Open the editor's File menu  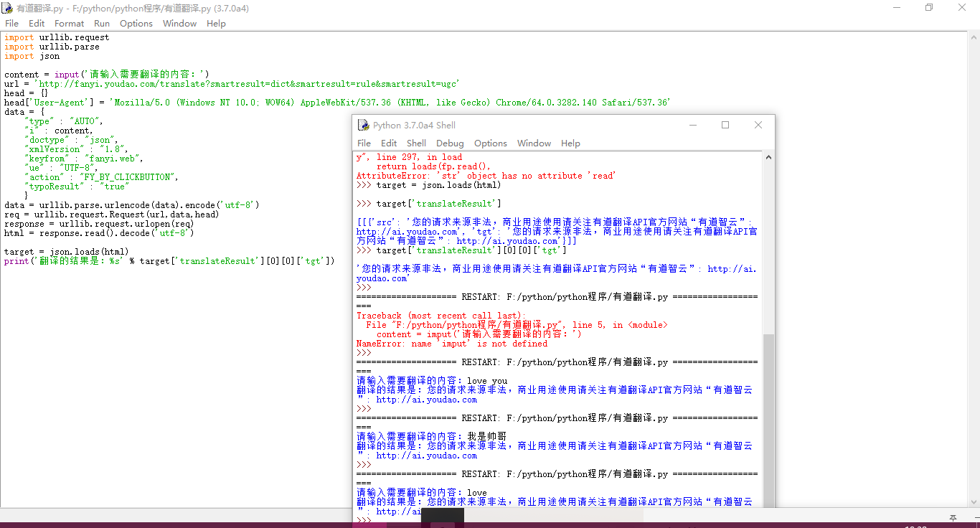[11, 24]
